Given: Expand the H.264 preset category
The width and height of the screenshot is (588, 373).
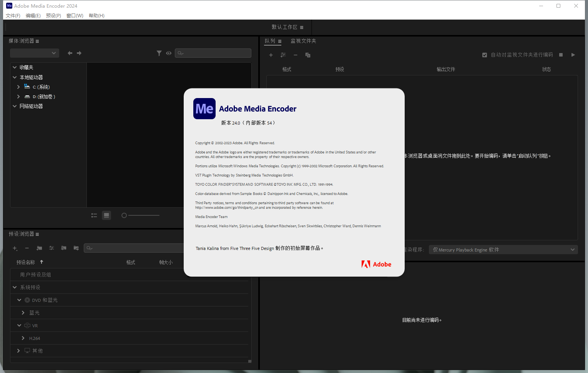Looking at the screenshot, I should pos(23,338).
